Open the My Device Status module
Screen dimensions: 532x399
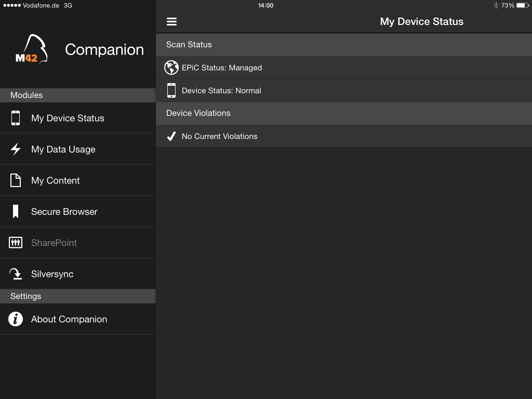click(78, 118)
